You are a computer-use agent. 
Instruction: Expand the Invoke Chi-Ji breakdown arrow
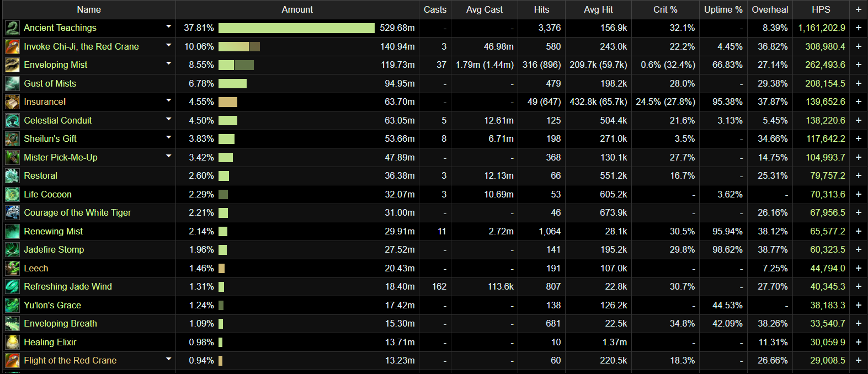click(x=168, y=45)
